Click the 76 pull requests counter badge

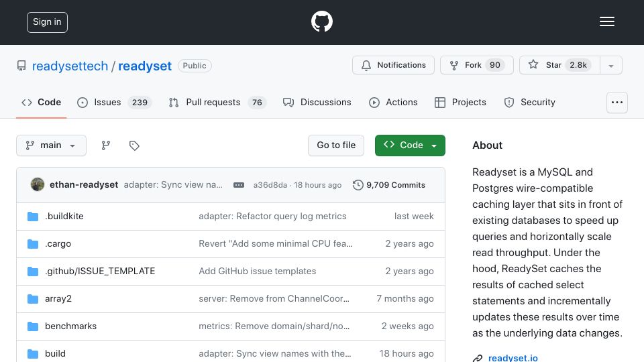tap(257, 102)
